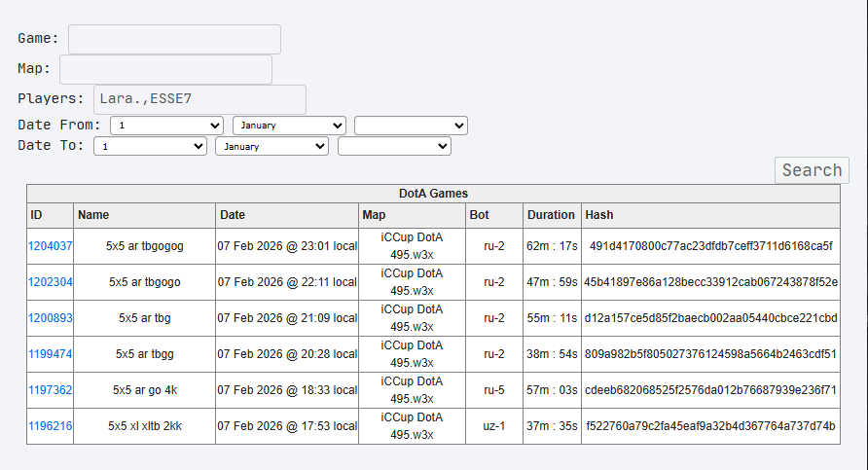Viewport: 868px width, 470px height.
Task: Open the Date To day dropdown
Action: (x=150, y=146)
